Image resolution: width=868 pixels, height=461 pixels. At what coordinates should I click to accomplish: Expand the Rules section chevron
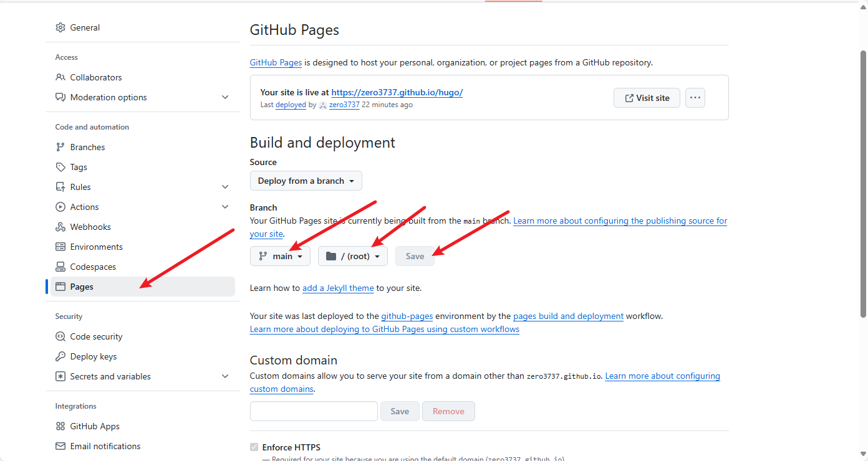pos(225,187)
